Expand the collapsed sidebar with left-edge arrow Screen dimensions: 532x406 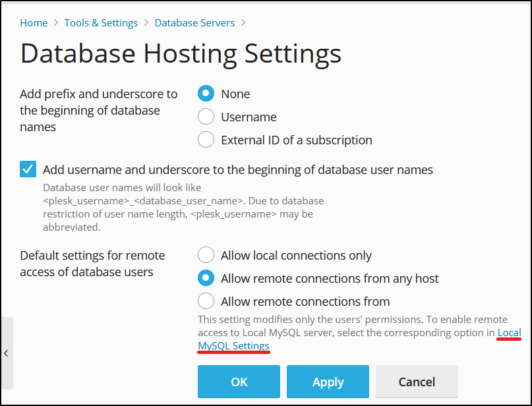pos(6,353)
